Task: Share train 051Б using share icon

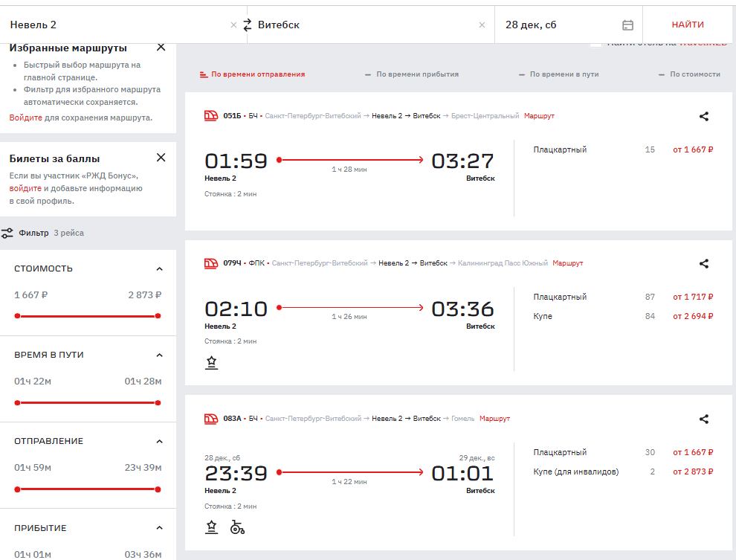Action: coord(704,116)
